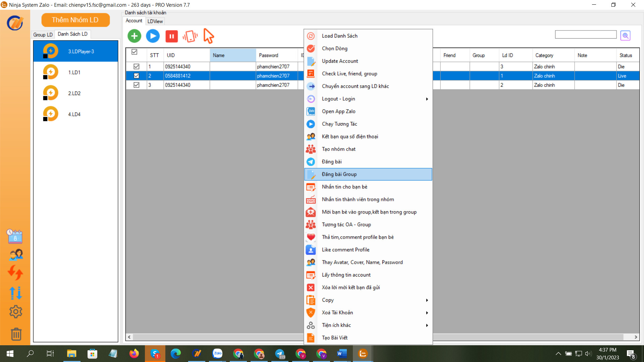Expand the Logout - Login submenu

coord(368,99)
